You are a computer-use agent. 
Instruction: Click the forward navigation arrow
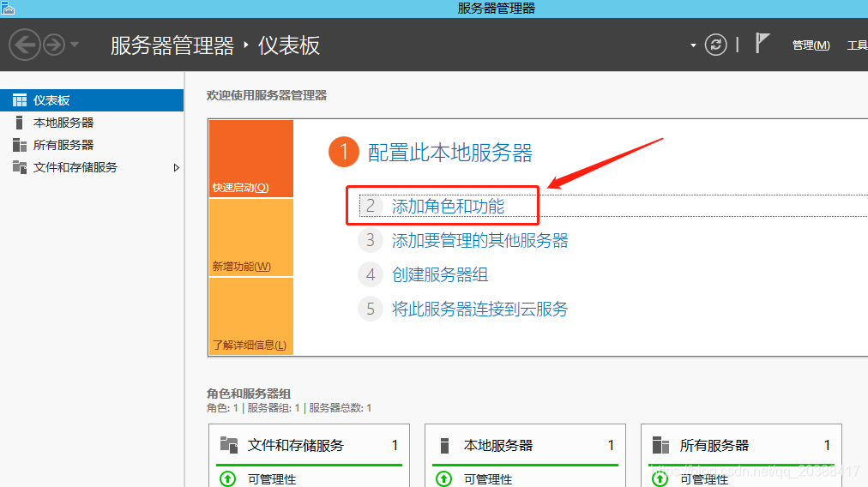pos(54,45)
